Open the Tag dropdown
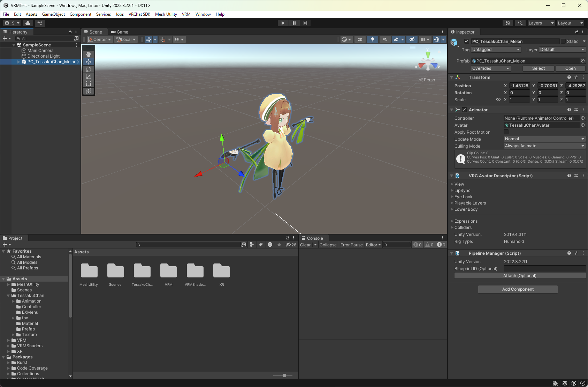The image size is (588, 387). [x=496, y=50]
